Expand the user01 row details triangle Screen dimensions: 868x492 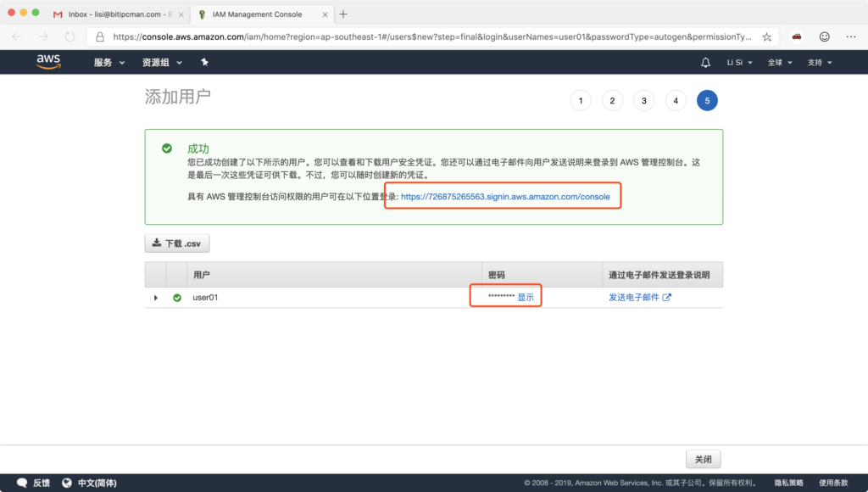pos(156,298)
